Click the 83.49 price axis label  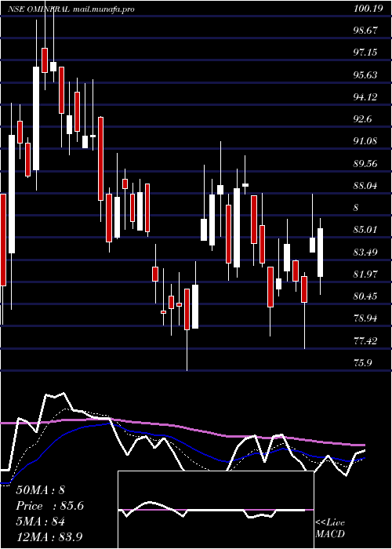tap(366, 253)
